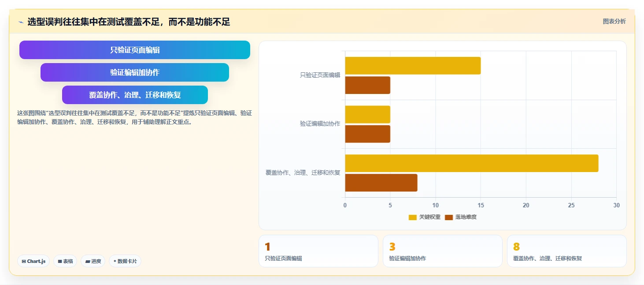Click the 表格 tag chip
644x285 pixels.
(65, 261)
